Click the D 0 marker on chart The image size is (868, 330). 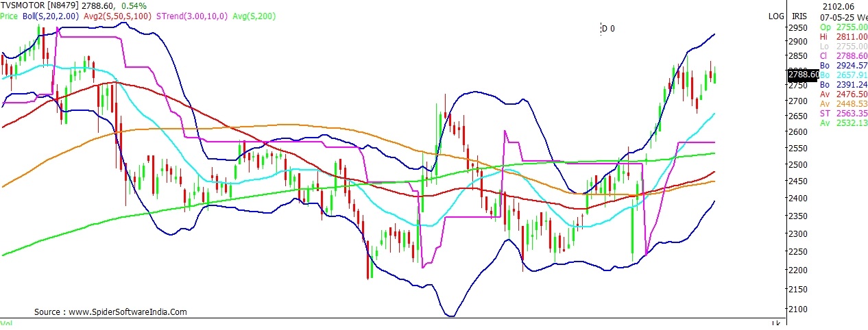point(607,29)
